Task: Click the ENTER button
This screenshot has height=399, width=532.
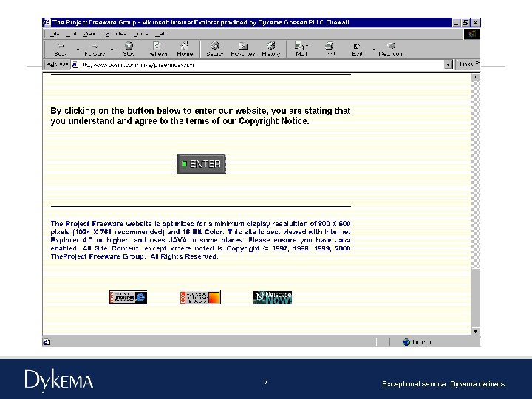Action: tap(201, 164)
